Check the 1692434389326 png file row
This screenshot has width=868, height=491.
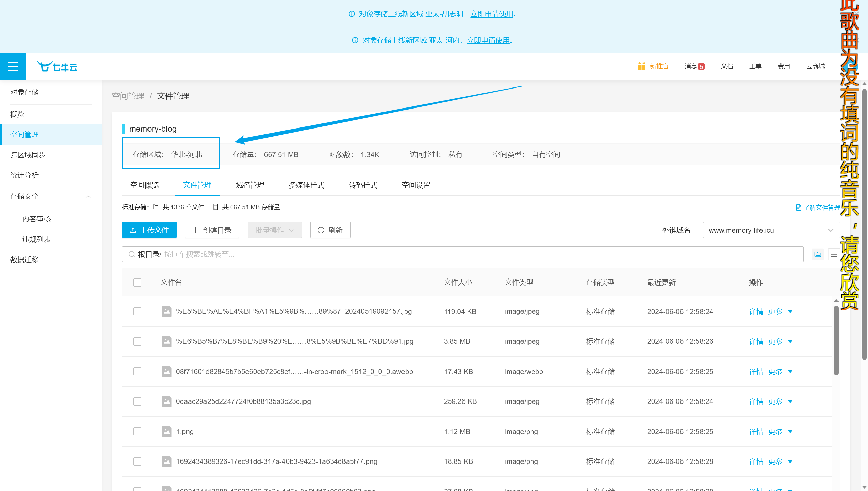(137, 461)
